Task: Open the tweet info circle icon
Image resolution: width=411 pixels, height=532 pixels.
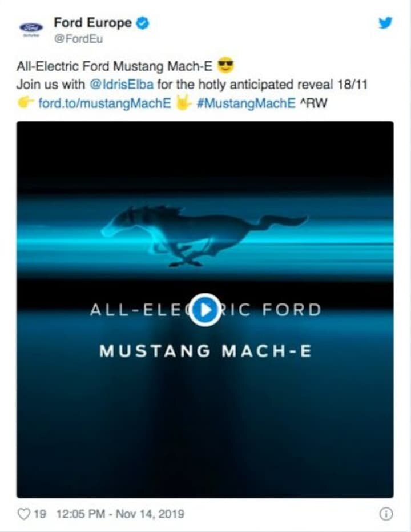Action: click(x=386, y=514)
